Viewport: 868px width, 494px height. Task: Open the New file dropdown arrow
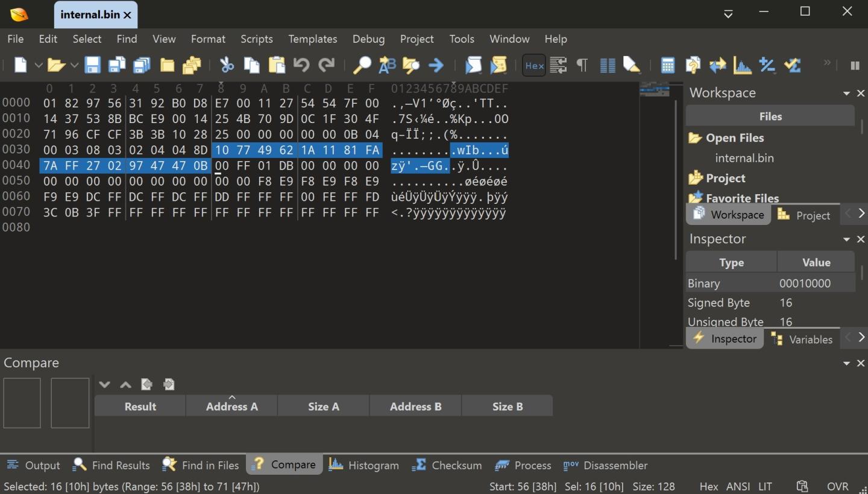tap(38, 65)
